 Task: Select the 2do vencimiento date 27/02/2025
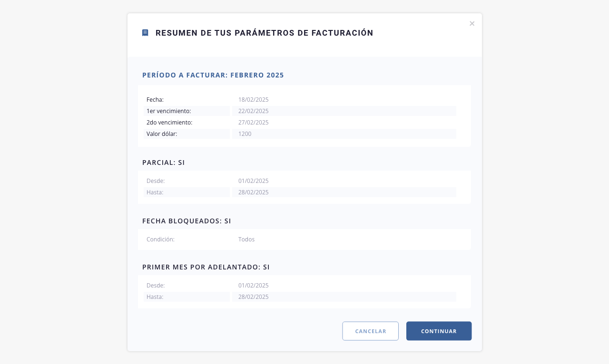[254, 123]
